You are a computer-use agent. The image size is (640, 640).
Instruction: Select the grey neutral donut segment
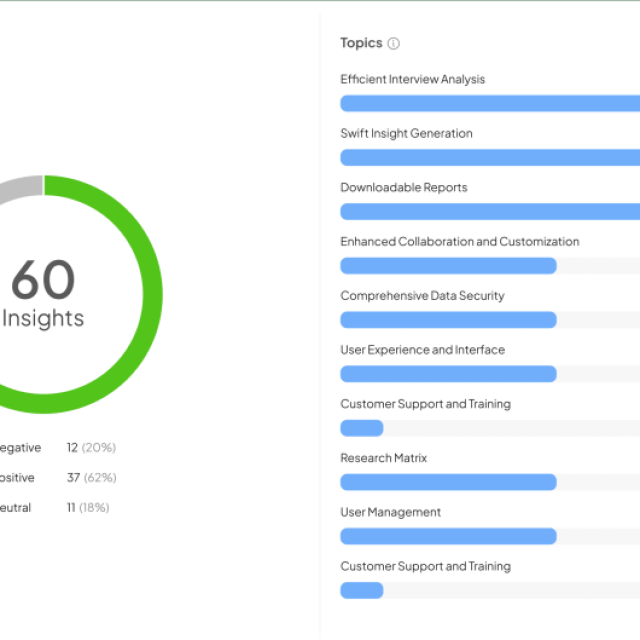(20, 189)
